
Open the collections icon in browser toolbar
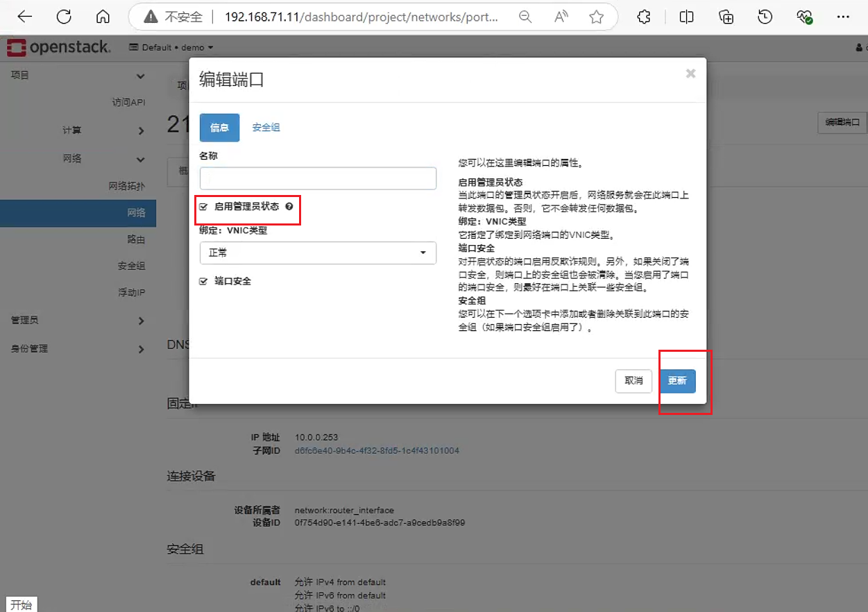click(726, 17)
